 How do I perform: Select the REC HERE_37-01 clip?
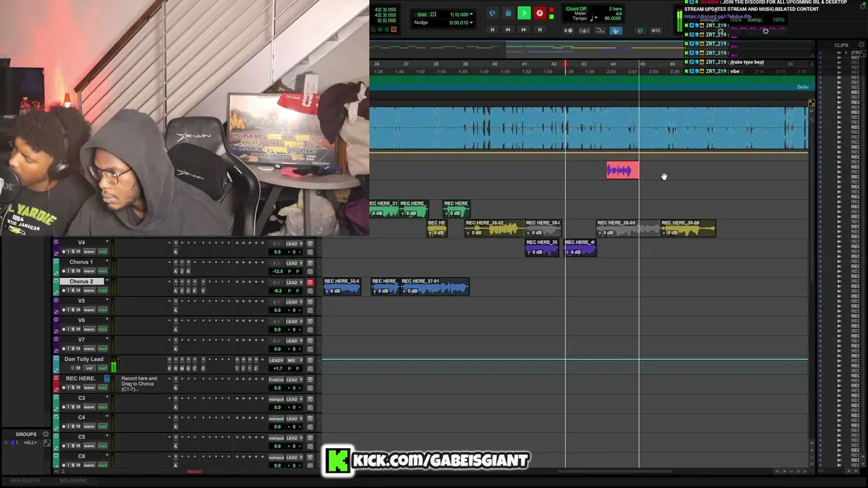[435, 286]
